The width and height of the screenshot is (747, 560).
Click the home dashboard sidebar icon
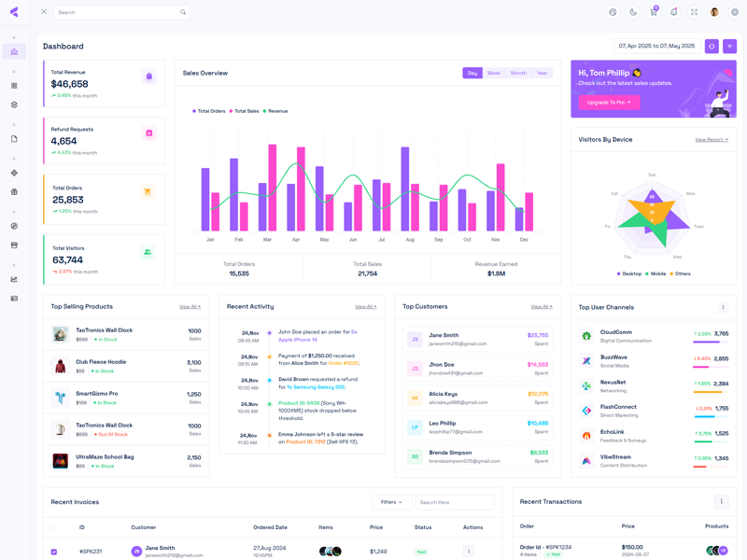[14, 51]
